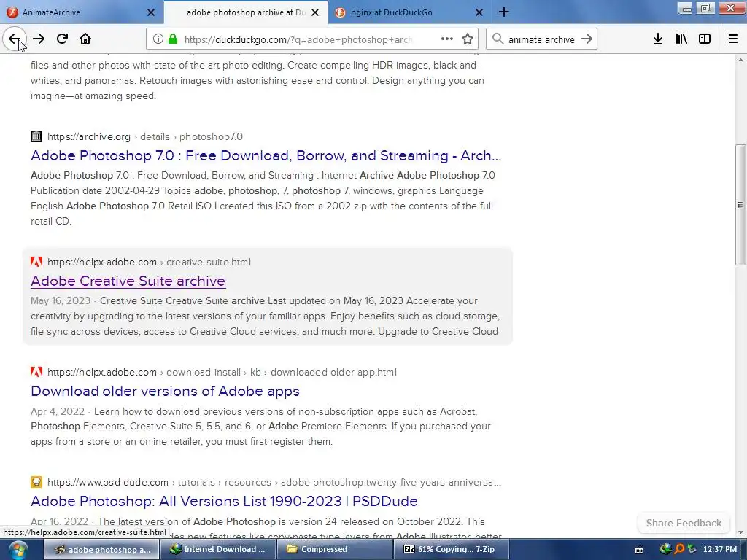Click the search bar magnifier icon
The width and height of the screenshot is (747, 560).
[x=498, y=39]
